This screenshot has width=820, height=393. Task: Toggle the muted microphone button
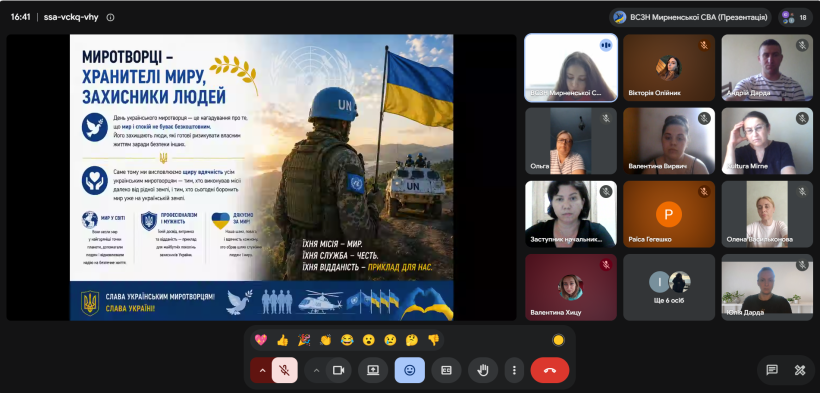pos(285,370)
